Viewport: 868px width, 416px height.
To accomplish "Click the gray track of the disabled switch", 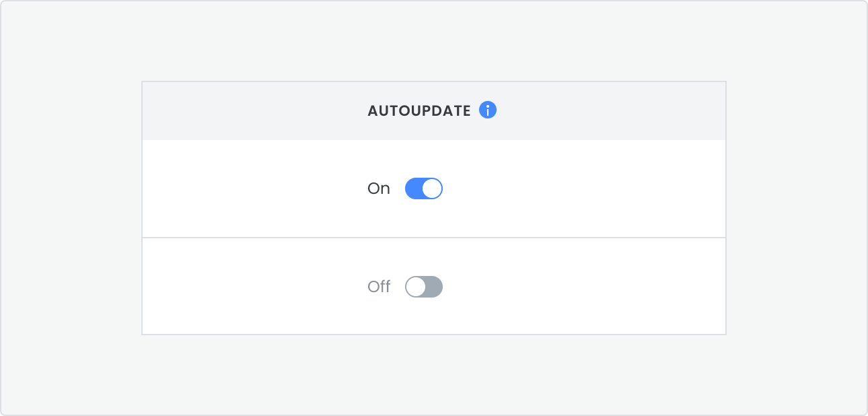I will [x=434, y=287].
